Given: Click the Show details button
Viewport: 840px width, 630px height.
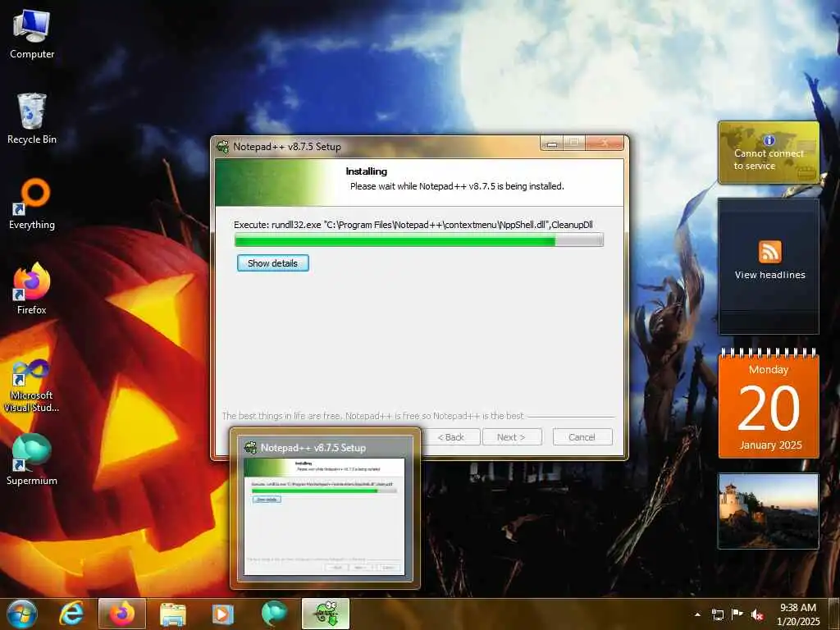Looking at the screenshot, I should tap(272, 263).
